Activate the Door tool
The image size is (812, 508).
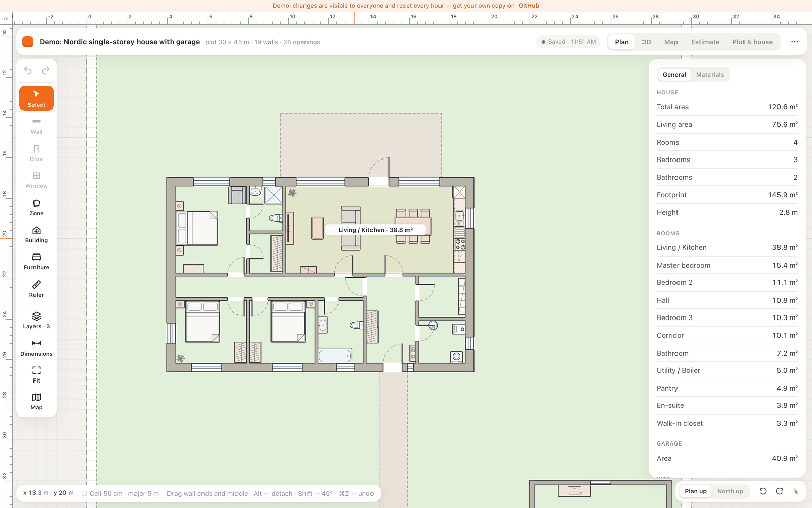(37, 153)
